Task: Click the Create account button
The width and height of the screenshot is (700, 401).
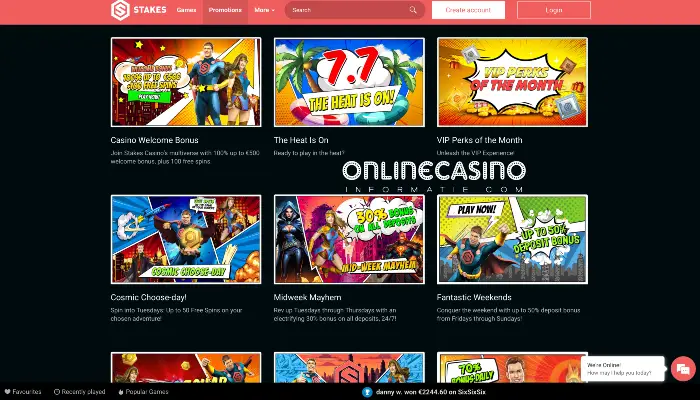Action: pos(468,10)
